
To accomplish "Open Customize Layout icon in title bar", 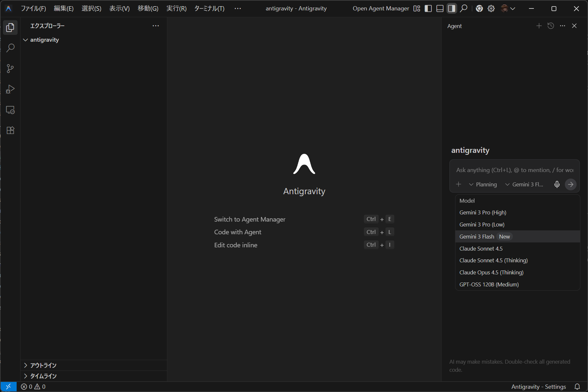I will click(x=417, y=8).
